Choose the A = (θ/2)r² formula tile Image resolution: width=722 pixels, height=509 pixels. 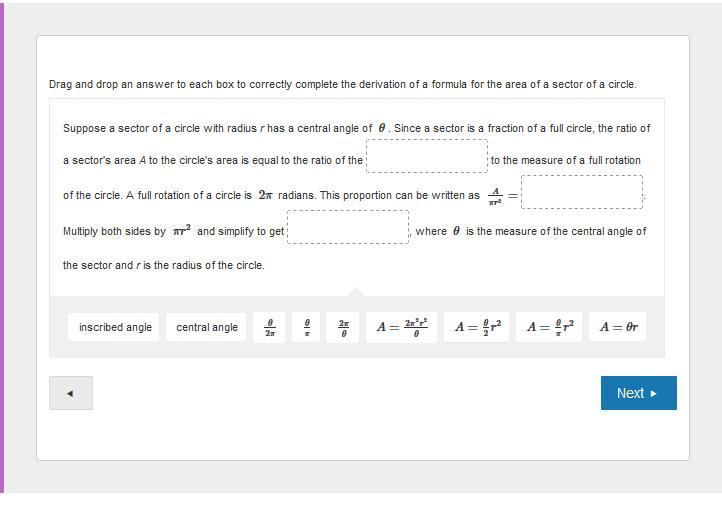coord(477,327)
